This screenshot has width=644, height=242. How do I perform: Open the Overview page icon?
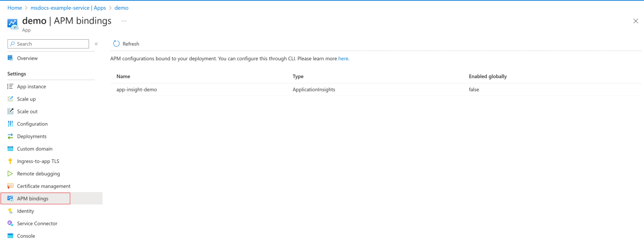click(x=10, y=58)
